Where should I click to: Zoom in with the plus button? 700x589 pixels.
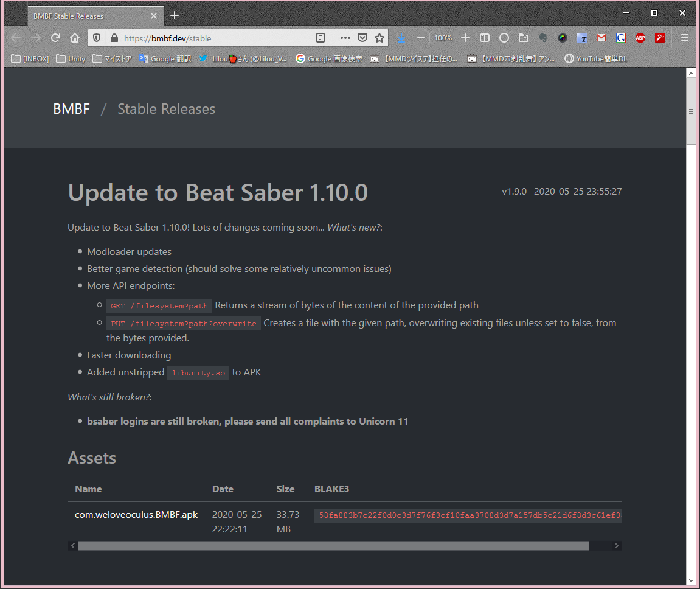(x=465, y=38)
